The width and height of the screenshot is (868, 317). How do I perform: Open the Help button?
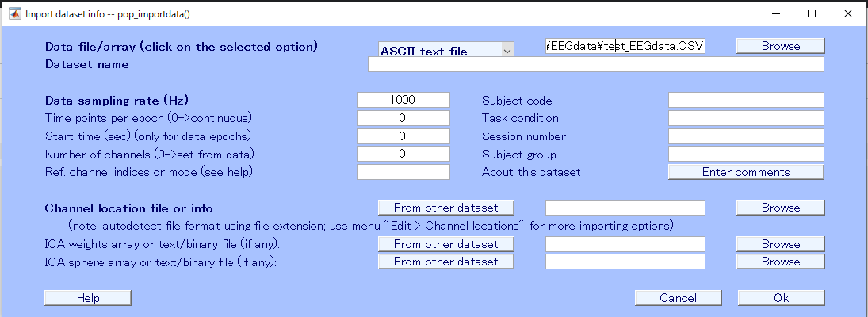[x=88, y=298]
